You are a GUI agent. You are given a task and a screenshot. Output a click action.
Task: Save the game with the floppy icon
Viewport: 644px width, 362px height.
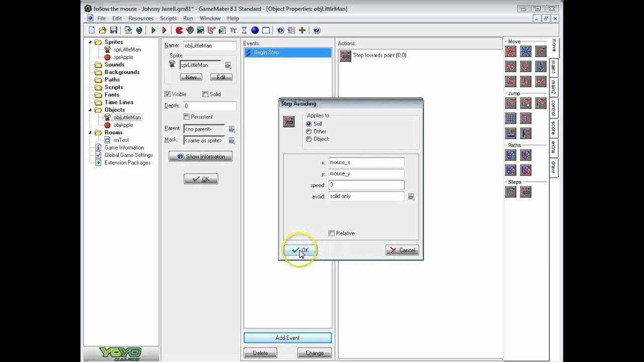tap(114, 30)
